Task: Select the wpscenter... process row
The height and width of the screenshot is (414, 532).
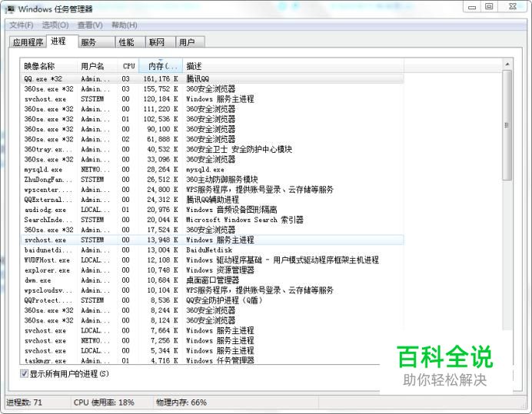Action: coord(212,190)
